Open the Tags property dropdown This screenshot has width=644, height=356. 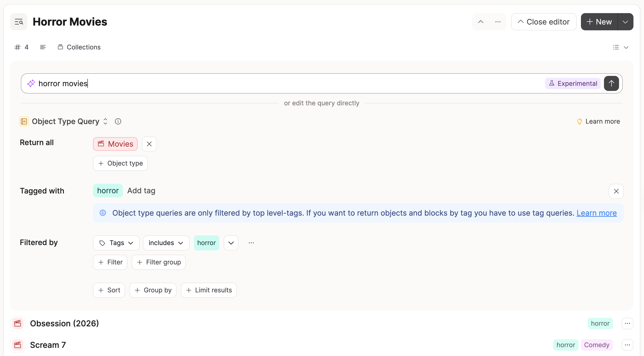click(116, 243)
